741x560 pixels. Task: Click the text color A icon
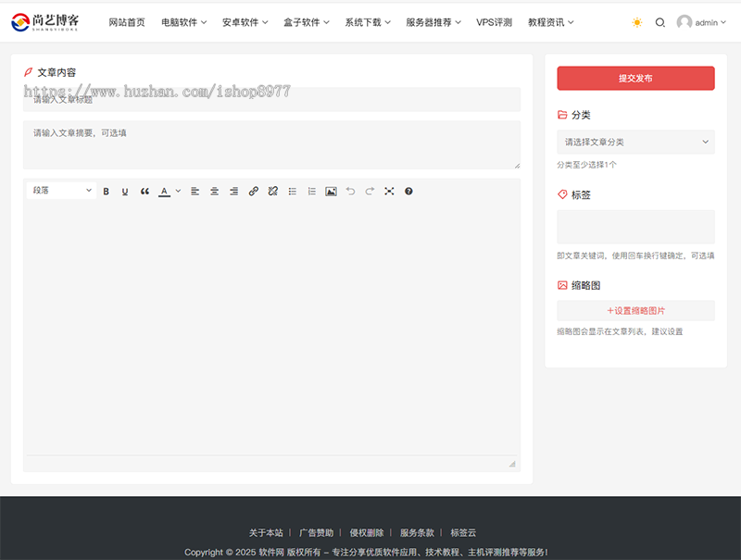(x=164, y=192)
